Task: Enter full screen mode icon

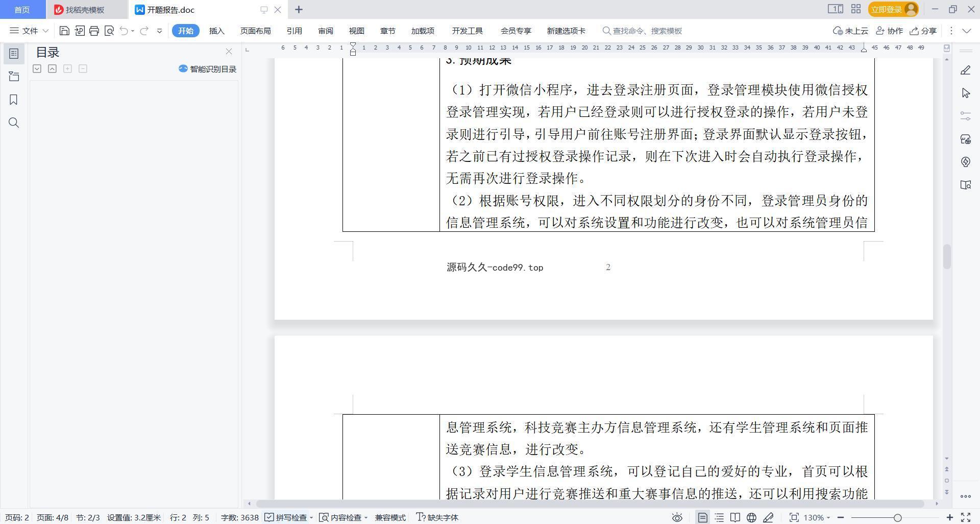Action: [966, 517]
